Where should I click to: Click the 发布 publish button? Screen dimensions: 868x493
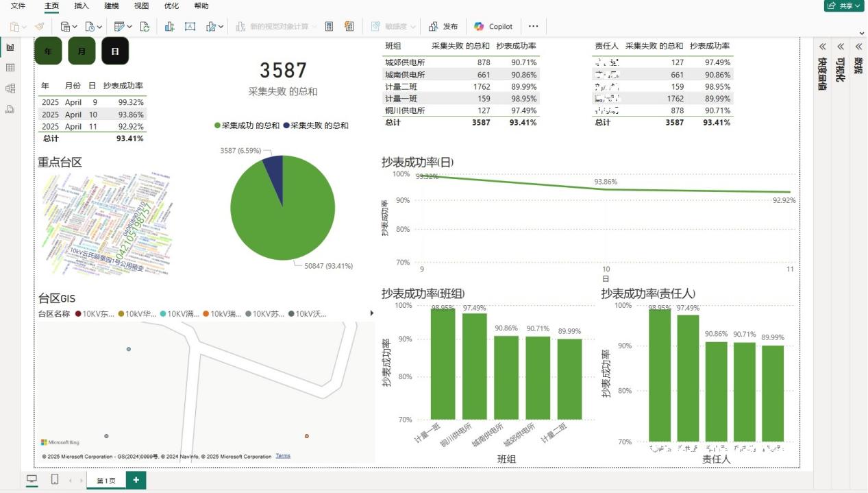[x=443, y=26]
